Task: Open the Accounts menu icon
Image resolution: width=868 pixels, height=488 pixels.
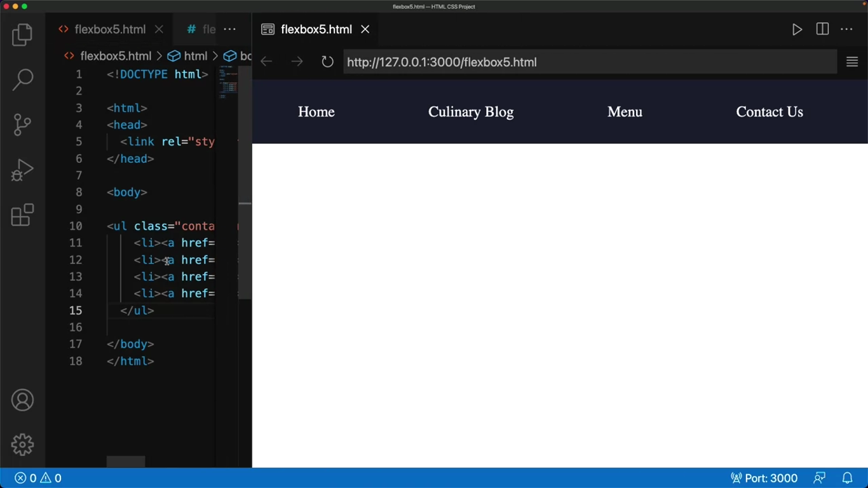Action: tap(22, 400)
